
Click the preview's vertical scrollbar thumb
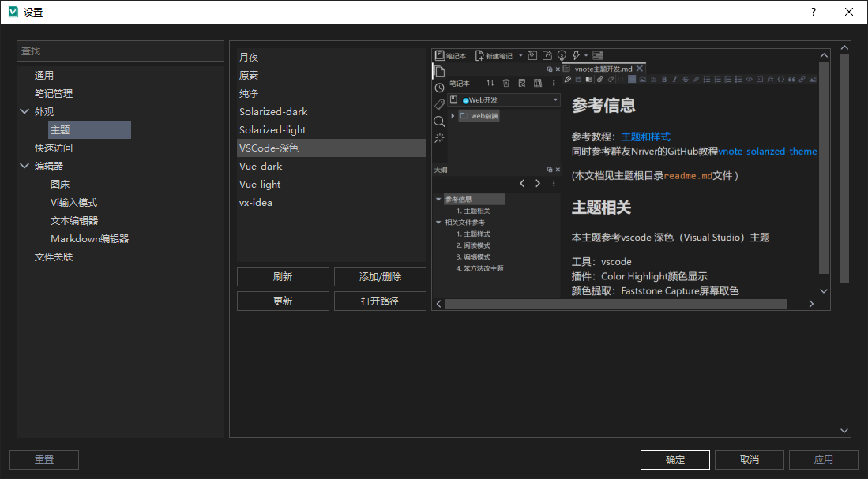coord(824,167)
